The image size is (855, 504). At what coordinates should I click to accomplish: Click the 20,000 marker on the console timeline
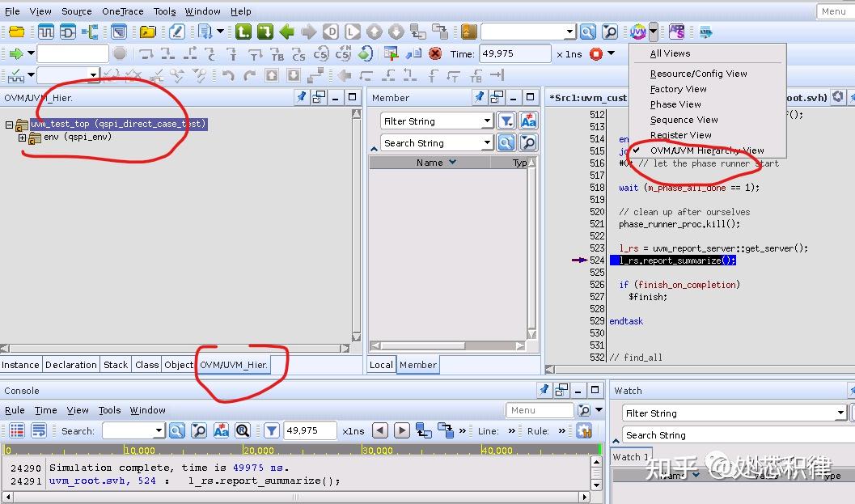[259, 451]
